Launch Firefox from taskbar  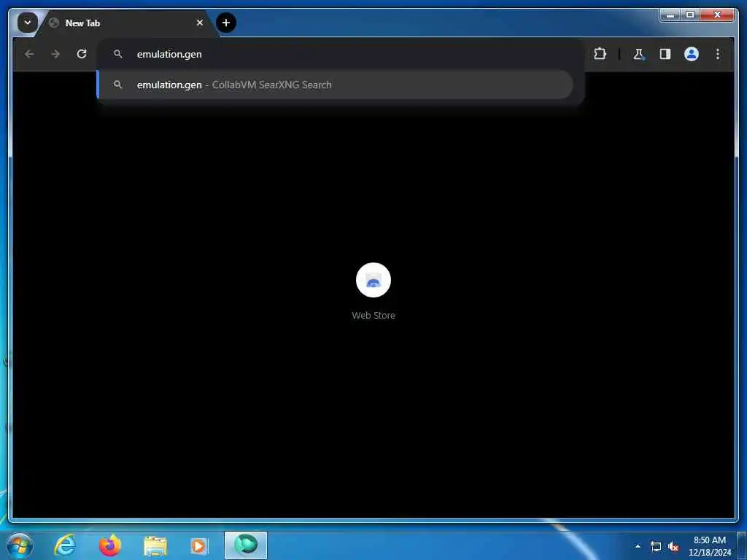pos(109,545)
